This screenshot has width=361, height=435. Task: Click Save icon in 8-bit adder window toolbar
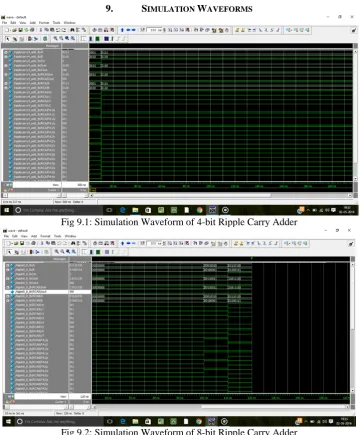[x=22, y=243]
